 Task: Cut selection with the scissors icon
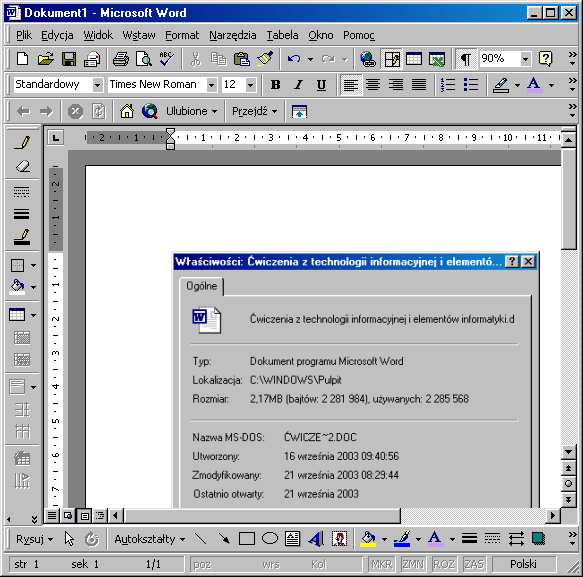click(195, 59)
